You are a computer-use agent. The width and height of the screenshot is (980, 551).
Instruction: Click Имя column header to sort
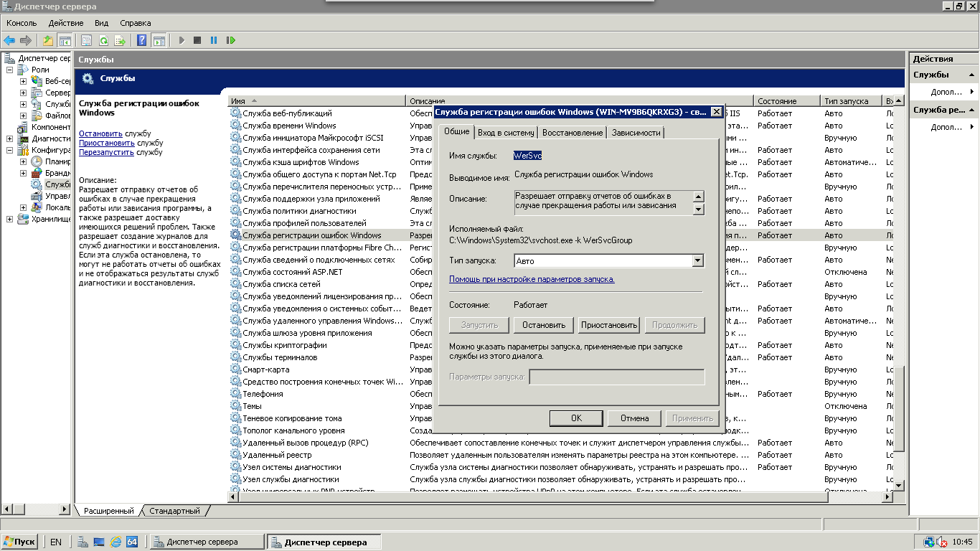(317, 101)
